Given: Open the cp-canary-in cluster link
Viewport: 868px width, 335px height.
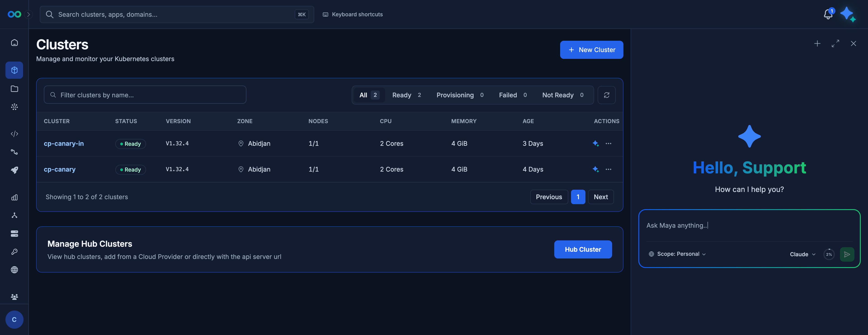Looking at the screenshot, I should coord(64,143).
